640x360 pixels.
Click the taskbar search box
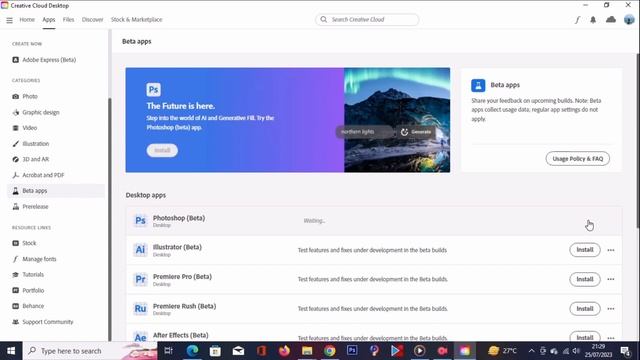point(91,351)
